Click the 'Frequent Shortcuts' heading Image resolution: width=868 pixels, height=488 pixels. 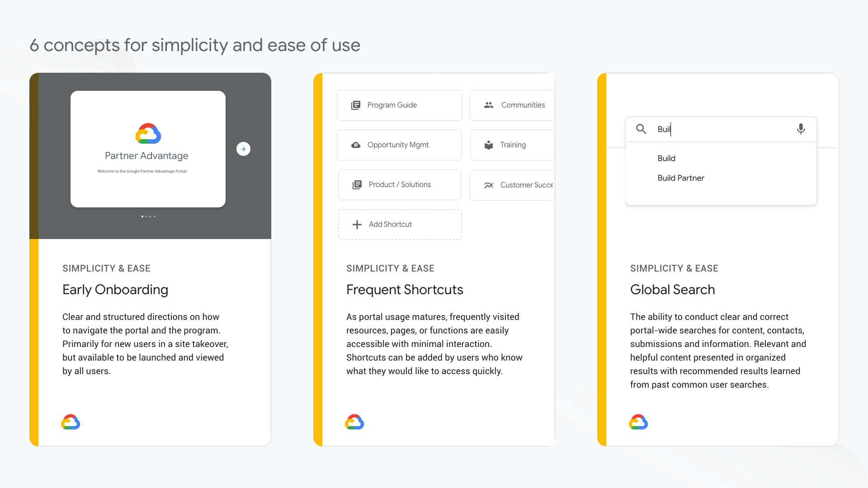coord(405,290)
